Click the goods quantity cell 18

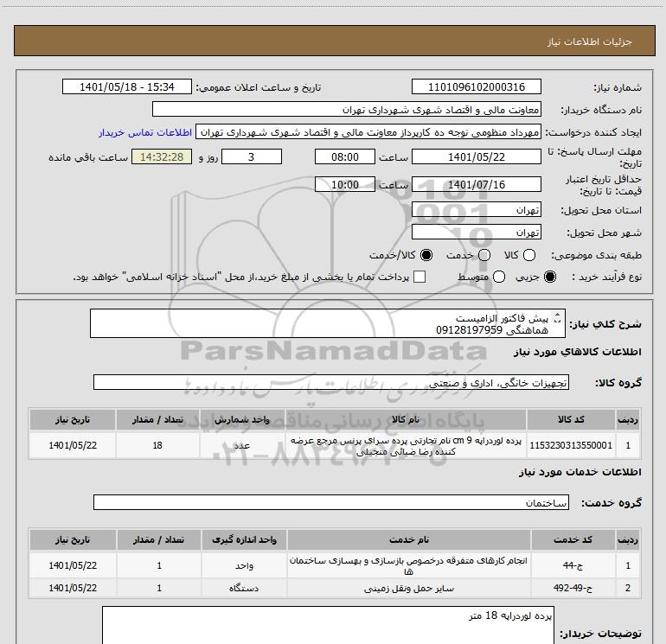click(x=157, y=445)
